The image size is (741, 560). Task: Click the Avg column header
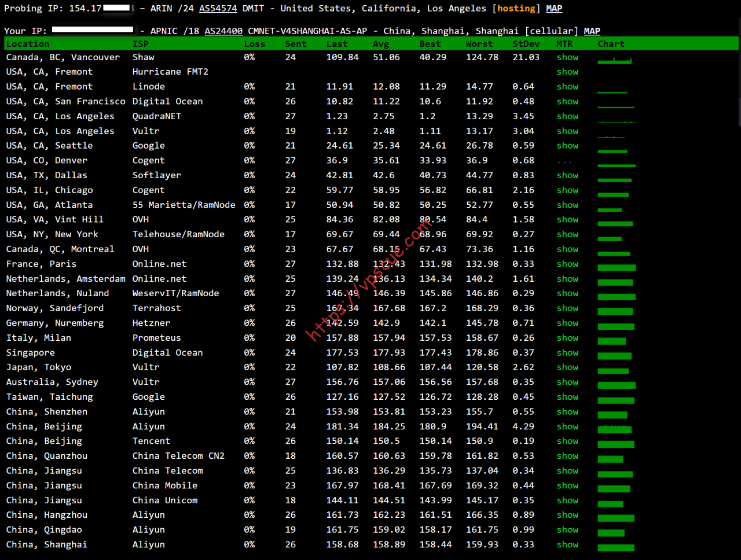point(381,44)
